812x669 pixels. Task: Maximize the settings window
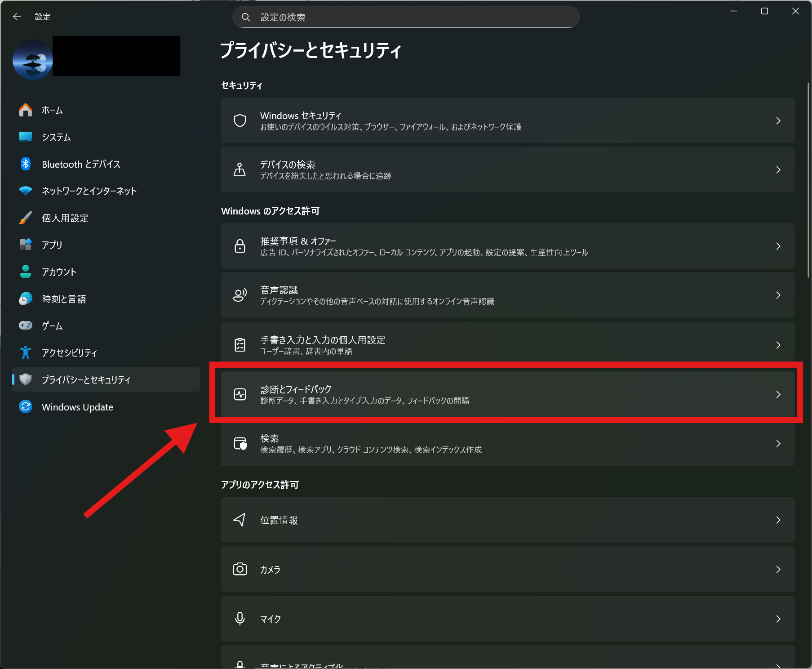tap(764, 11)
